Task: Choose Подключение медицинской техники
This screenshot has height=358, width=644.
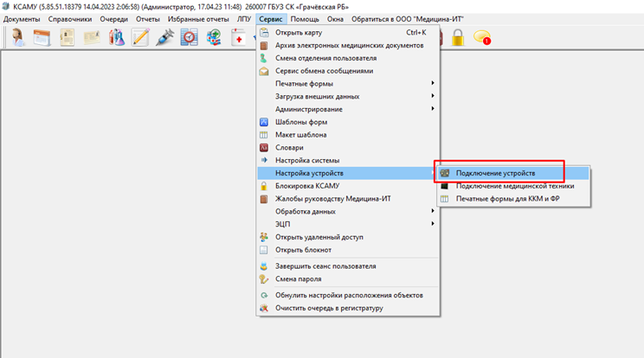Action: pos(514,186)
